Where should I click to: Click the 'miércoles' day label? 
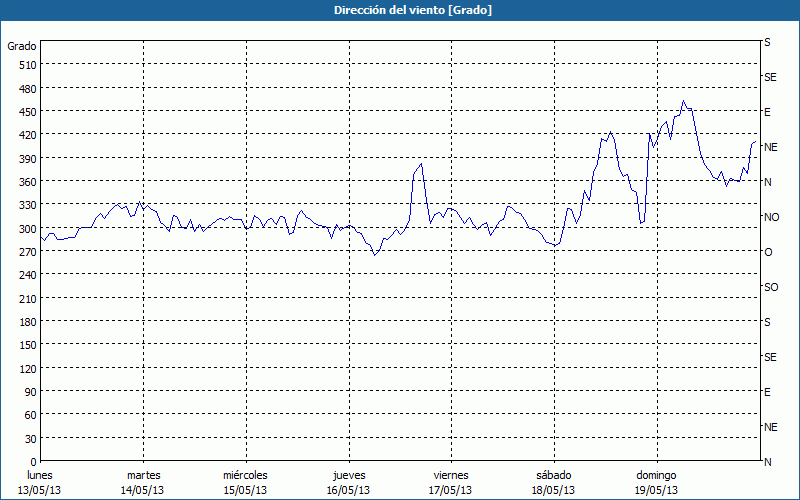click(245, 475)
